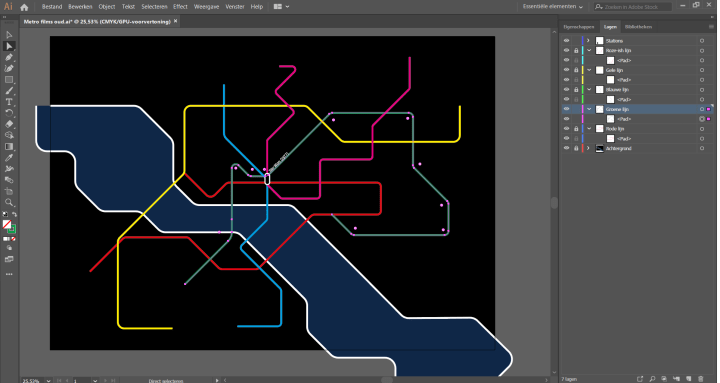Image resolution: width=720 pixels, height=383 pixels.
Task: Select the Eyedropper tool
Action: (x=9, y=158)
